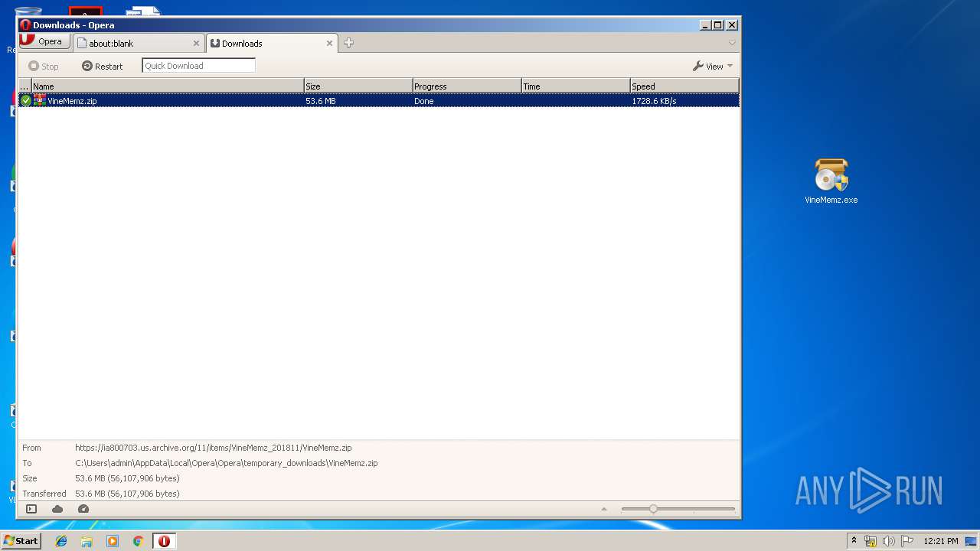Open the View dropdown menu
The image size is (980, 551).
click(713, 67)
